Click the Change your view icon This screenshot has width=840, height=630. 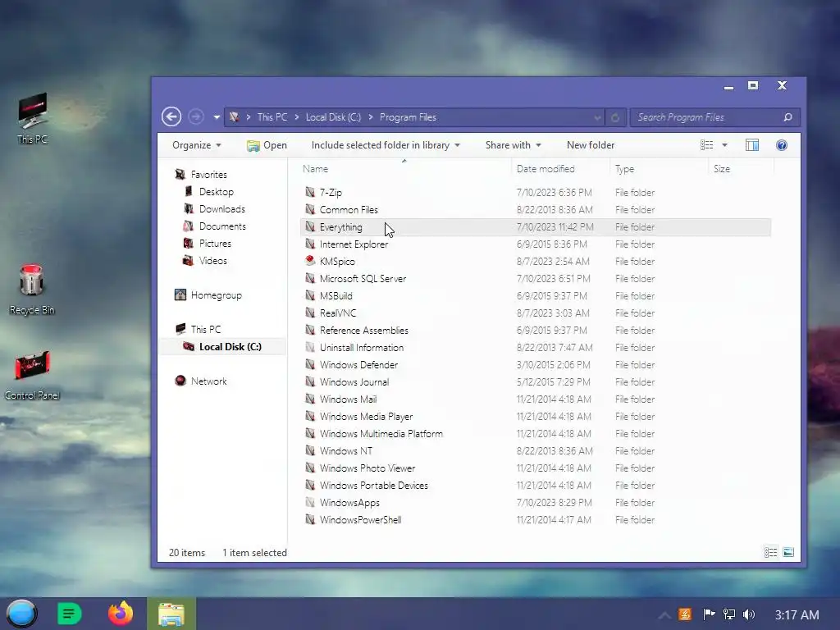[x=706, y=145]
